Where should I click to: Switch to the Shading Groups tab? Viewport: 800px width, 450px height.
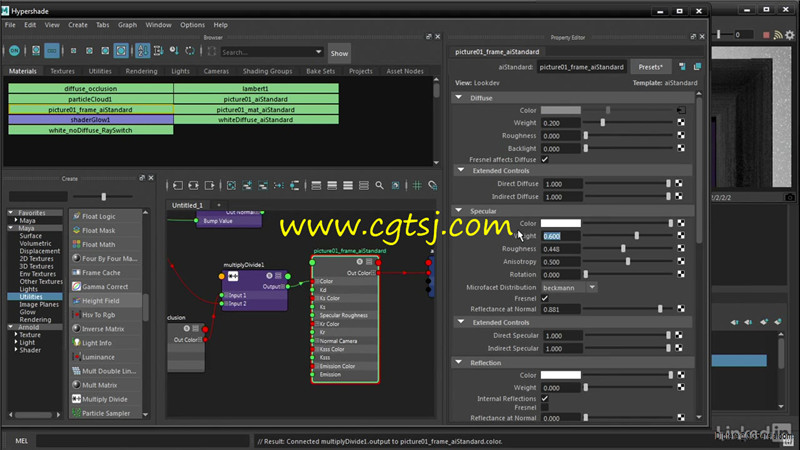tap(267, 71)
